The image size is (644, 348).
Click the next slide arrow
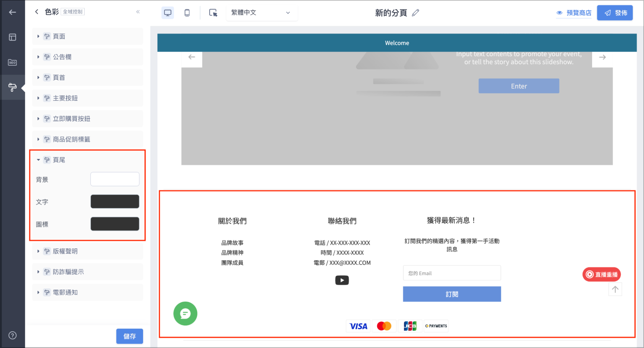[x=602, y=57]
